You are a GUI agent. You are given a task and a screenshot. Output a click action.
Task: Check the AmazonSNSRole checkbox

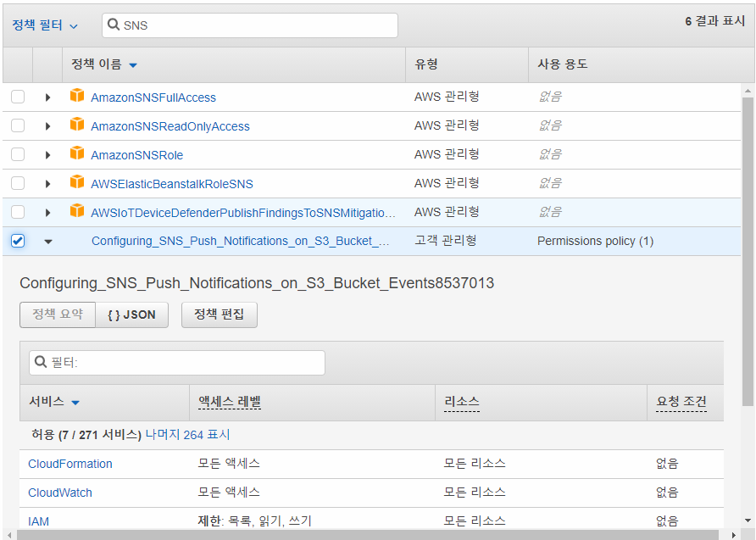[x=18, y=154]
